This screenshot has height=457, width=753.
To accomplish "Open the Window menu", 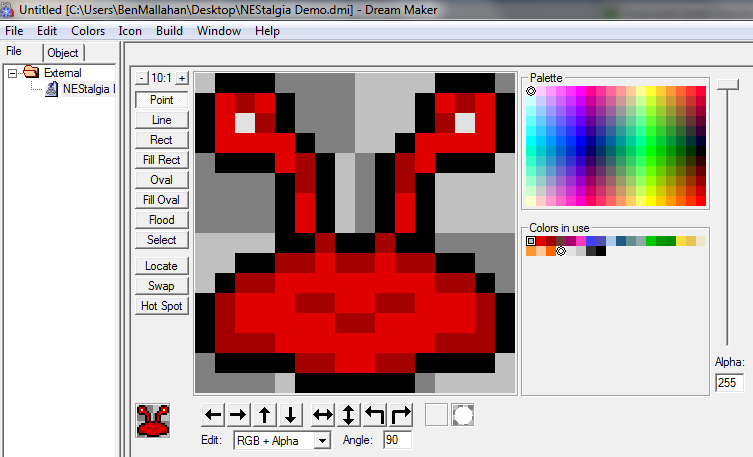I will click(219, 31).
